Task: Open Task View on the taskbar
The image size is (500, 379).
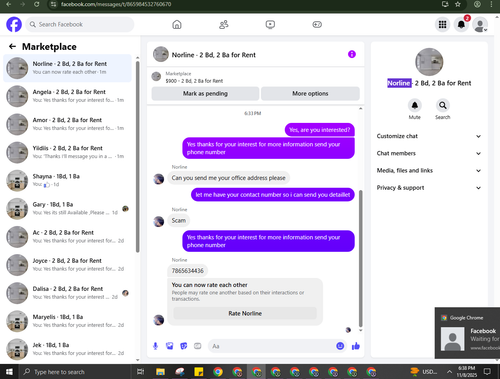Action: [141, 372]
